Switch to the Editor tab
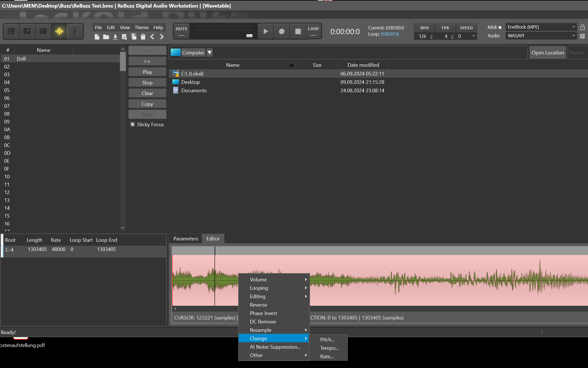Image resolution: width=588 pixels, height=368 pixels. click(213, 239)
